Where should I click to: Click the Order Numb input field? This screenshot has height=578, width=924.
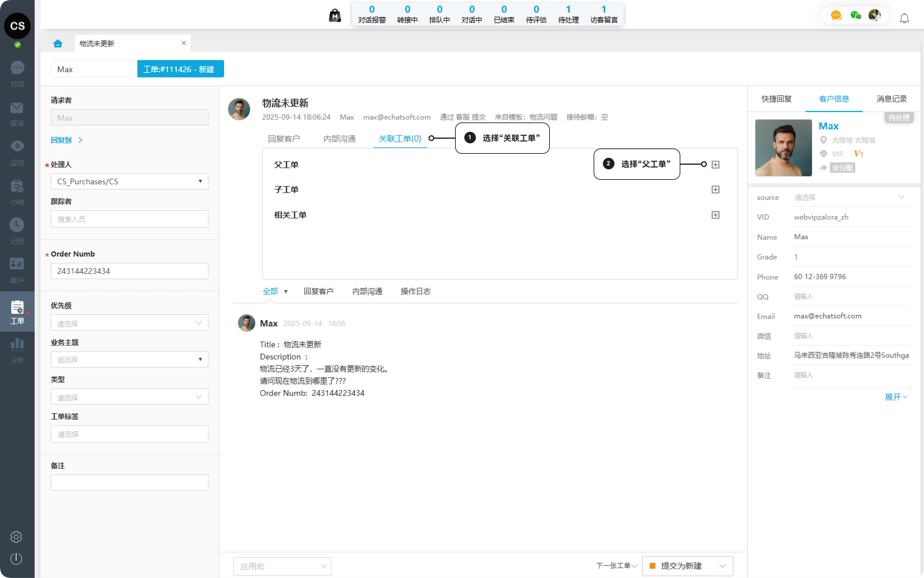[129, 271]
